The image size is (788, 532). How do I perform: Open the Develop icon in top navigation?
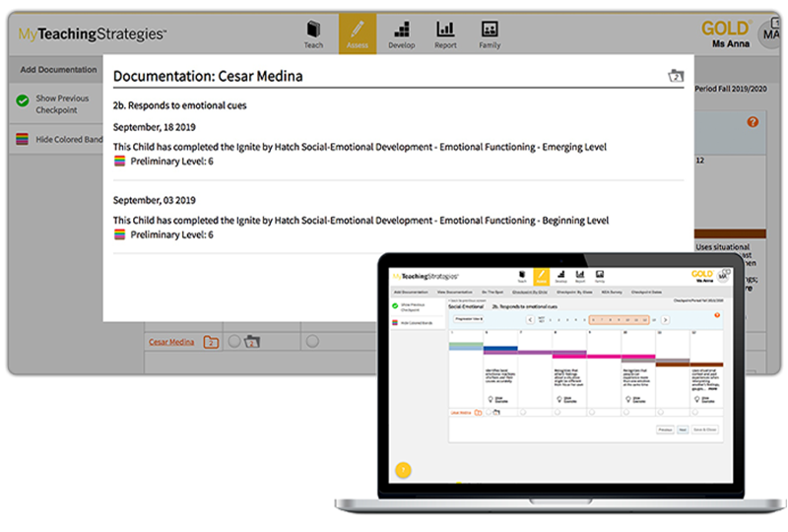401,34
